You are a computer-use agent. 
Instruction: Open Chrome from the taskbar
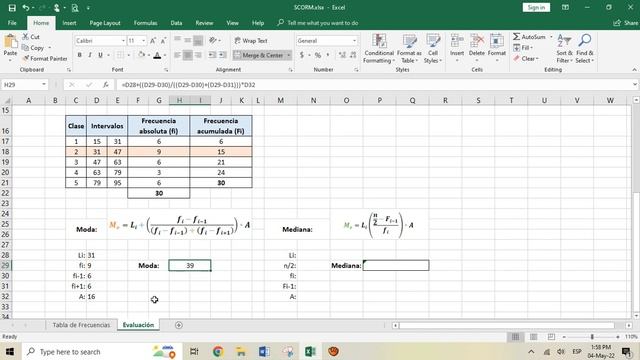click(x=218, y=351)
